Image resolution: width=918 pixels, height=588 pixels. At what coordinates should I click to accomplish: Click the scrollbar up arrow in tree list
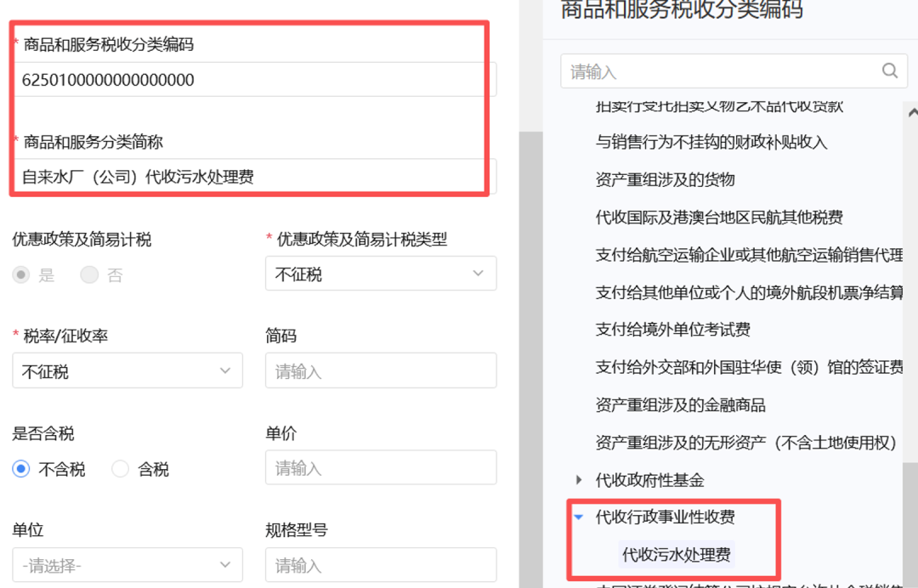tap(913, 113)
